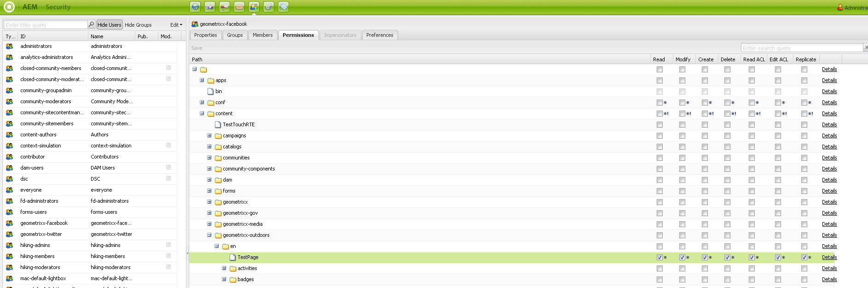Switch to the Properties tab
This screenshot has height=288, width=868.
pos(205,35)
